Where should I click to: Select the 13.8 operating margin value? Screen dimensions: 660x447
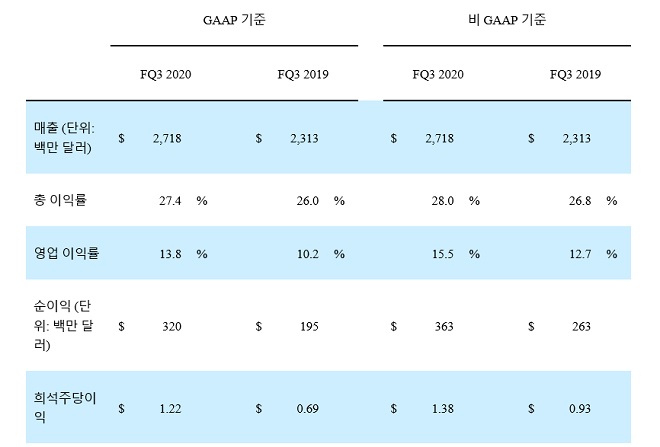coord(168,254)
